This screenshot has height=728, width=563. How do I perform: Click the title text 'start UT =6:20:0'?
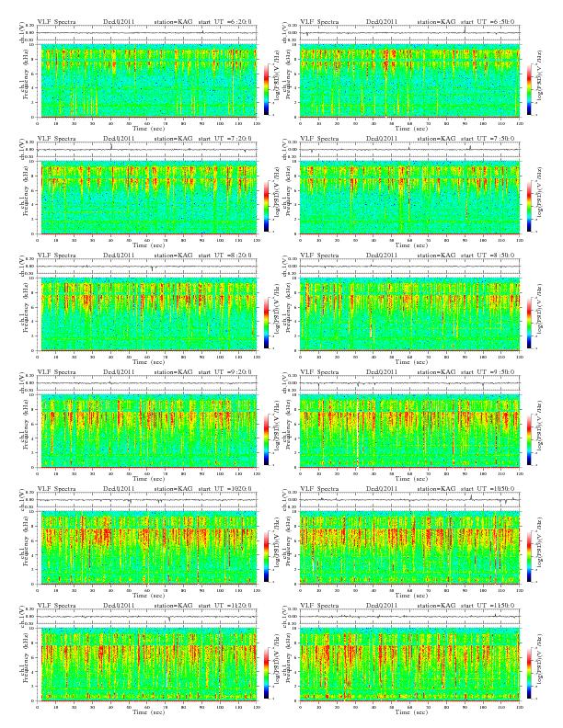pyautogui.click(x=224, y=22)
